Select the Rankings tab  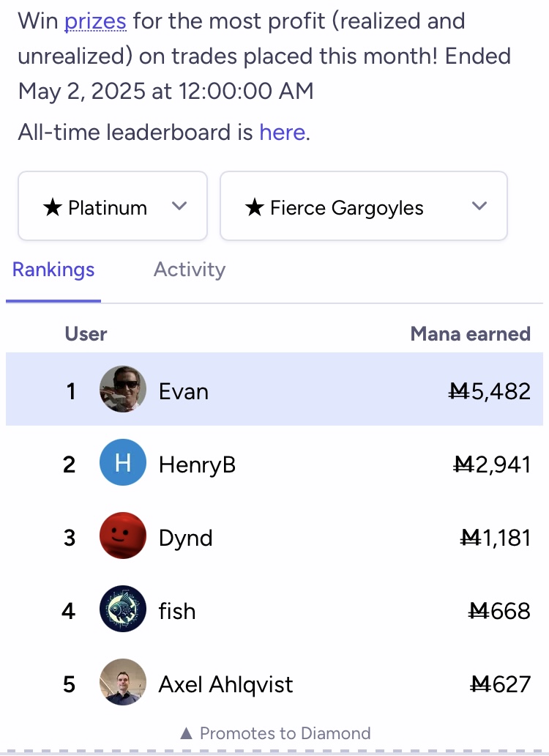(53, 270)
